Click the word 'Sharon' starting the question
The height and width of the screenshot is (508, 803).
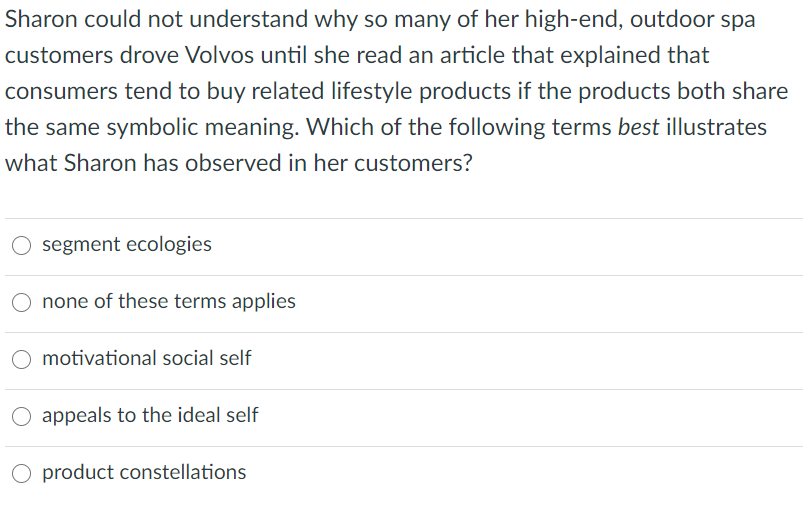(x=41, y=19)
